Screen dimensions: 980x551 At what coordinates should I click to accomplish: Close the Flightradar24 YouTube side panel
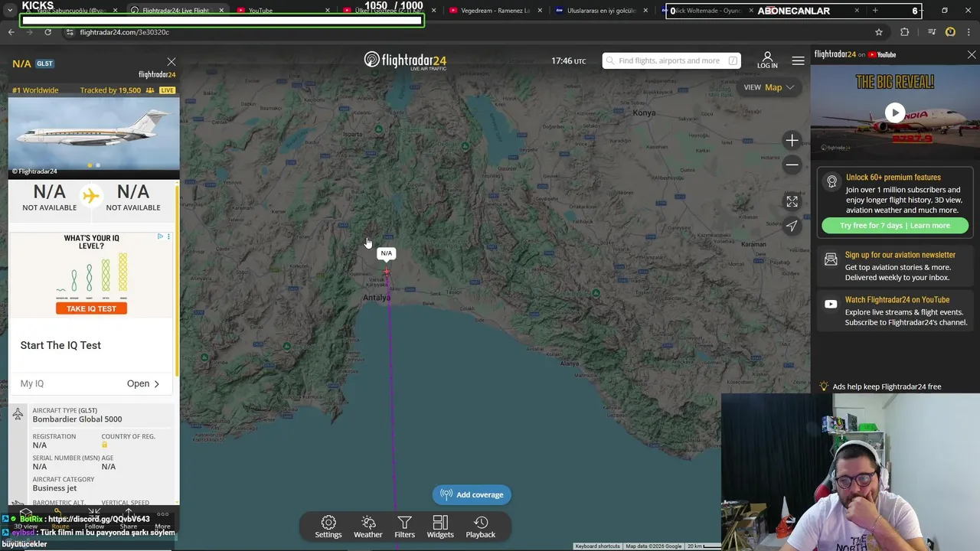point(972,55)
